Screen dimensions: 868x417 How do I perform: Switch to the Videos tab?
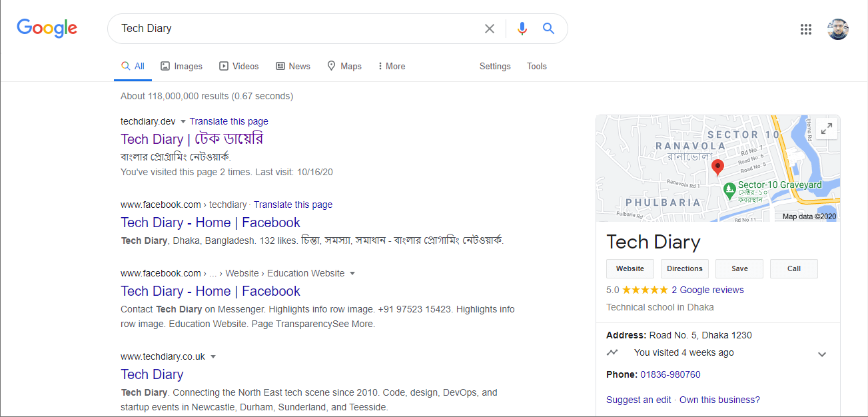coord(238,66)
